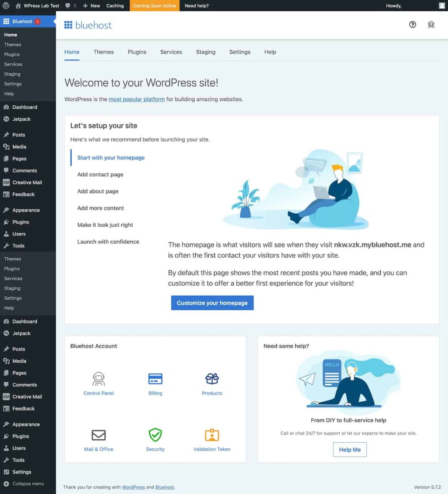Screen dimensions: 448x494
Task: Select the Add contact page step
Action: click(100, 175)
